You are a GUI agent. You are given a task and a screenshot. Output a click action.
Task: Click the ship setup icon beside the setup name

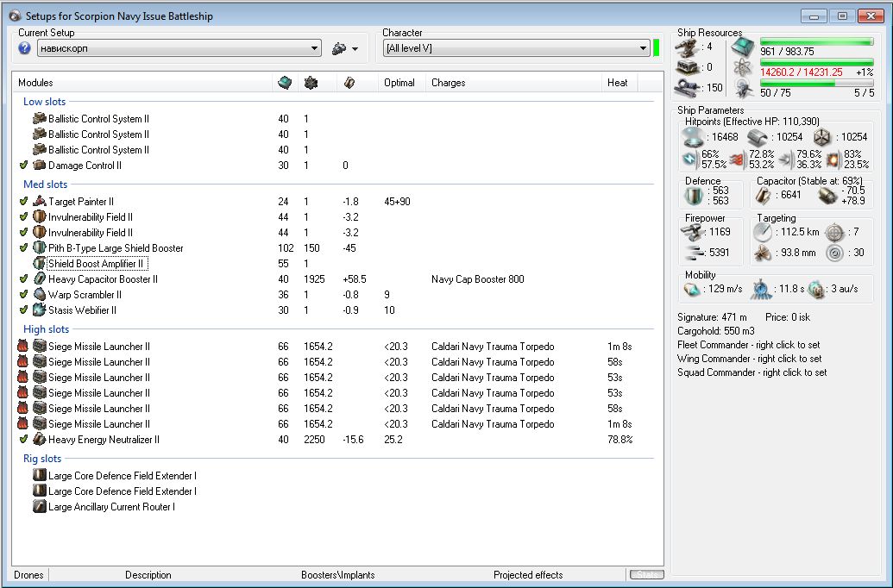[338, 49]
